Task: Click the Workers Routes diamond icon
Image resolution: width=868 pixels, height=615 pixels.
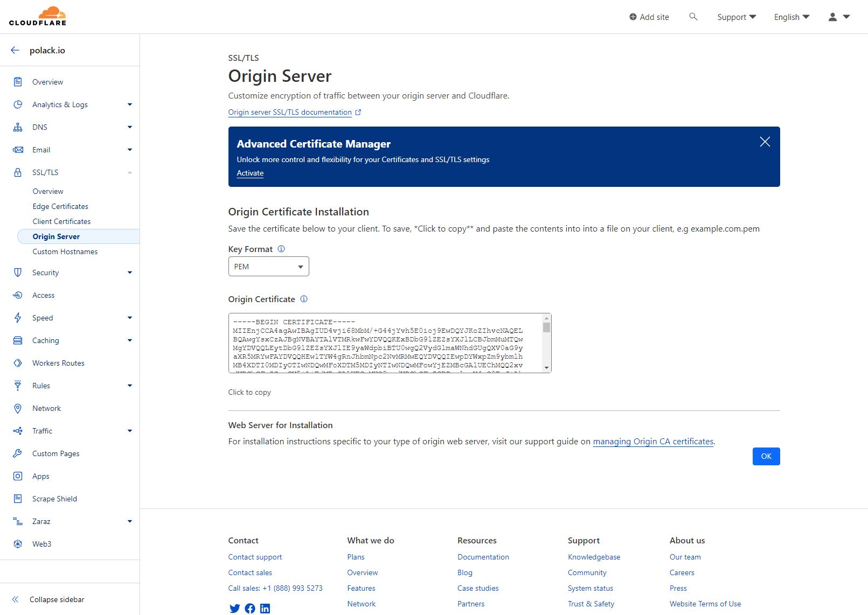Action: tap(18, 363)
